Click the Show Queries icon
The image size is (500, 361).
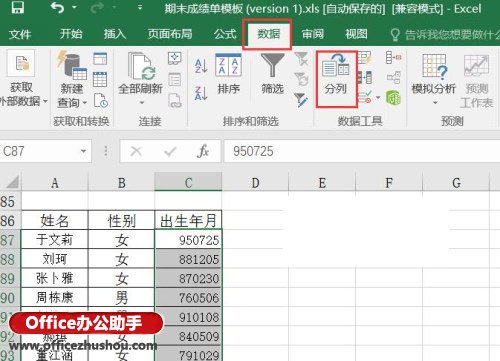100,59
